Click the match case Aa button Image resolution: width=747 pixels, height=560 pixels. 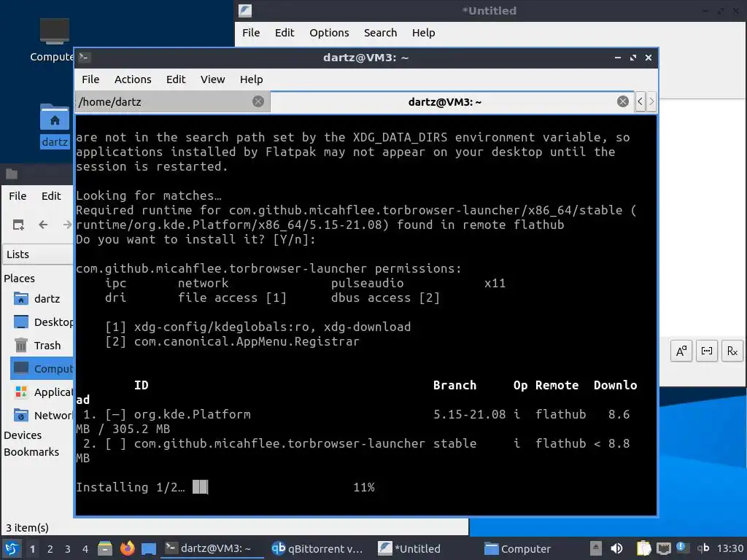(681, 351)
